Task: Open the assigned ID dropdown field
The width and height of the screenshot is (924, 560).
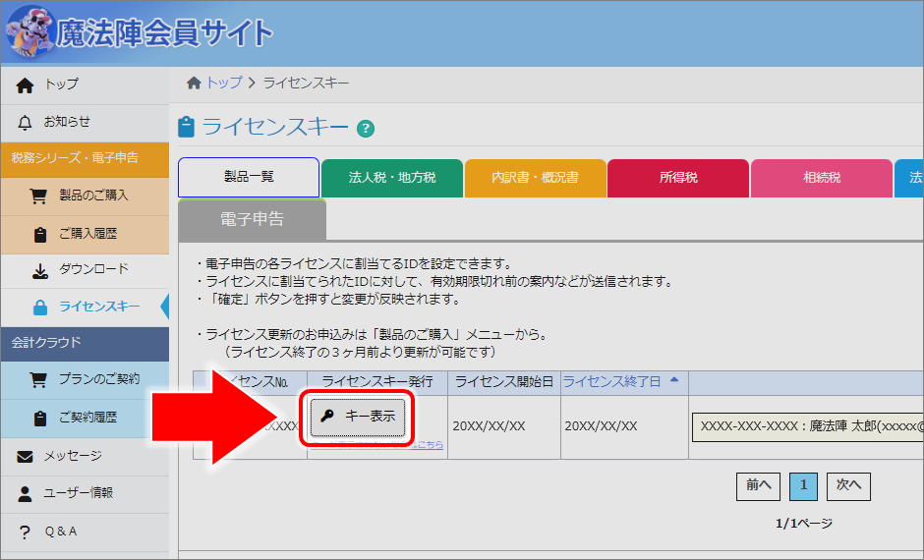Action: 806,427
